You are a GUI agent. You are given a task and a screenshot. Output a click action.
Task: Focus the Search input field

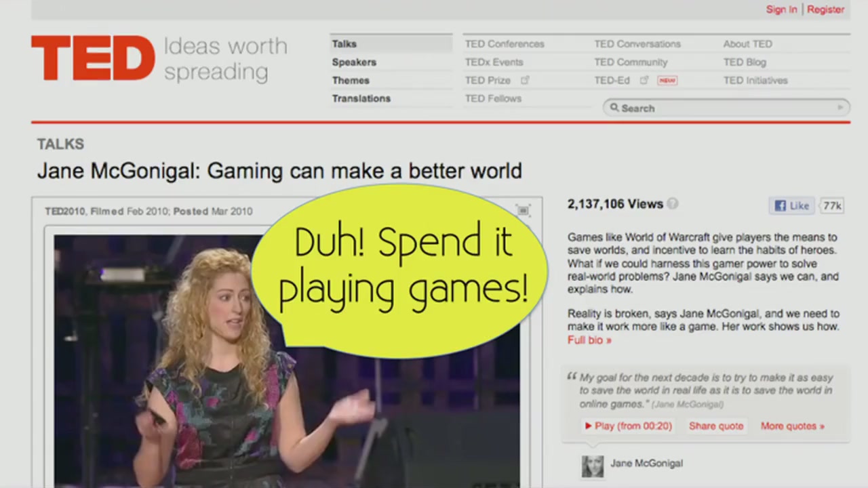click(x=726, y=108)
